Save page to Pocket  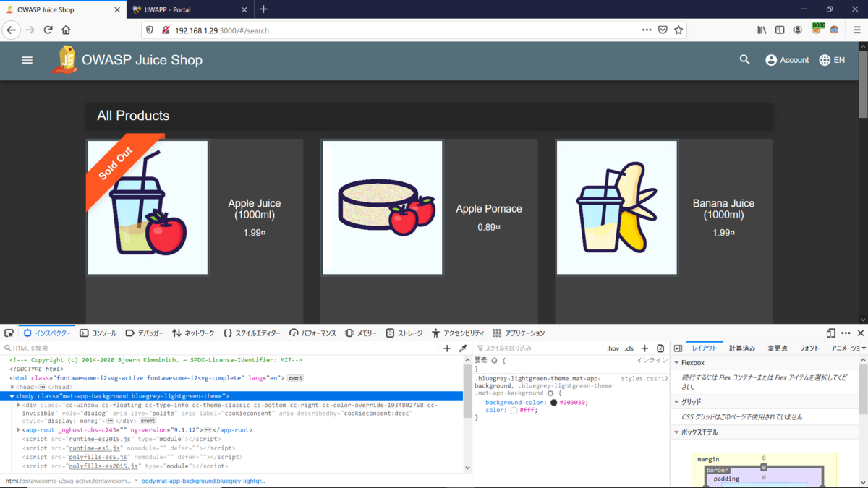663,30
